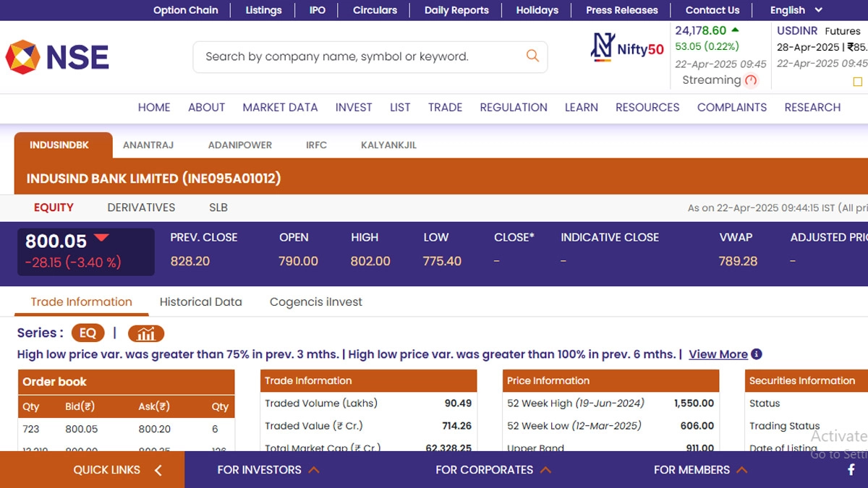The width and height of the screenshot is (868, 488).
Task: Click the NSE logo
Action: point(57,57)
